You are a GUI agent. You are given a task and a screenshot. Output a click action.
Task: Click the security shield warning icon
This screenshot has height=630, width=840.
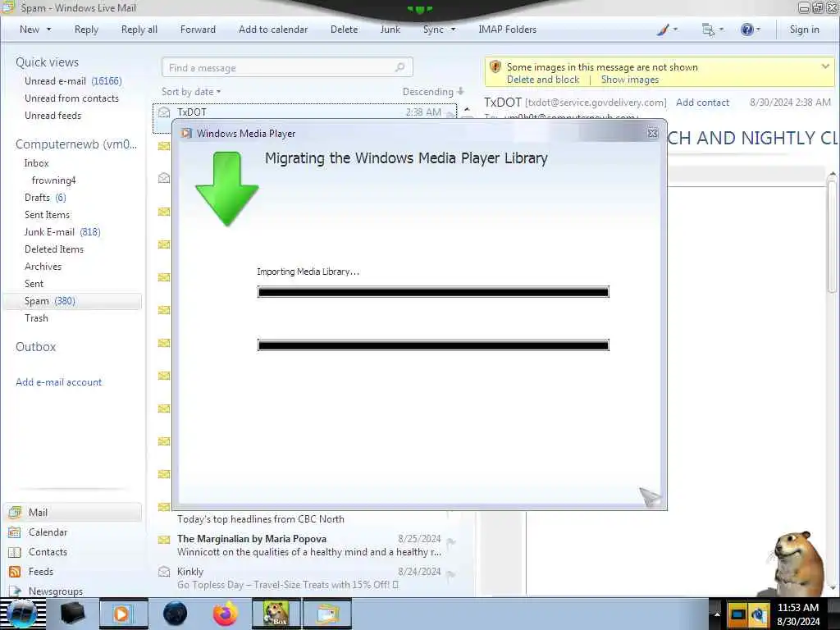coord(495,67)
